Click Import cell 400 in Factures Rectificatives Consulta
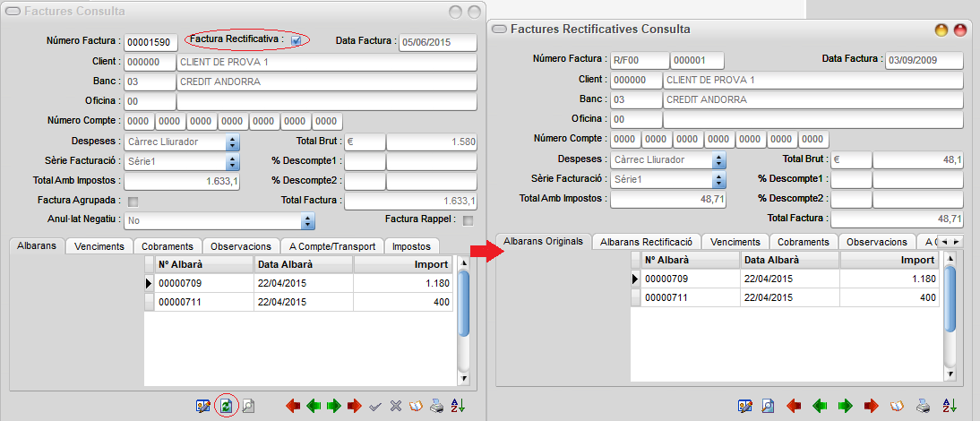 click(x=890, y=298)
